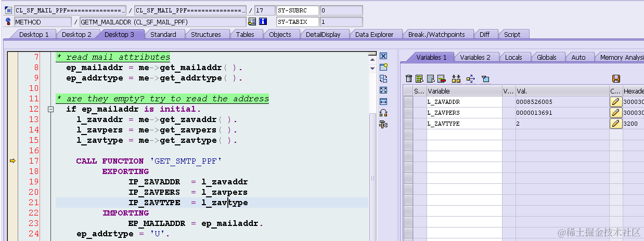
Task: Open the DetailDisplay tab
Action: pos(323,34)
